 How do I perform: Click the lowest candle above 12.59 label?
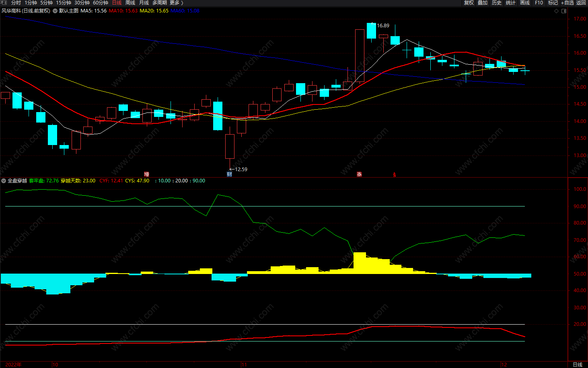[x=230, y=147]
